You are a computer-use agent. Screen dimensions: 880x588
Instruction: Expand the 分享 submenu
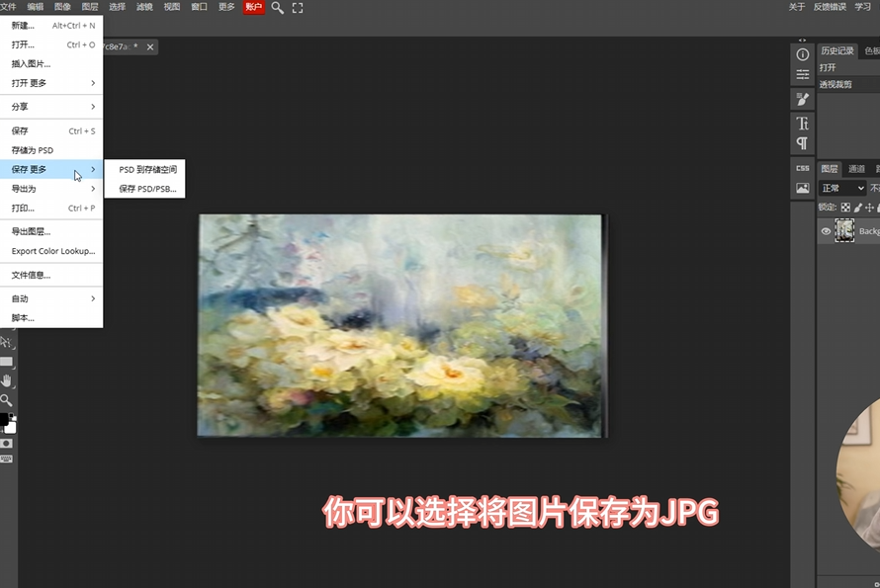[51, 107]
